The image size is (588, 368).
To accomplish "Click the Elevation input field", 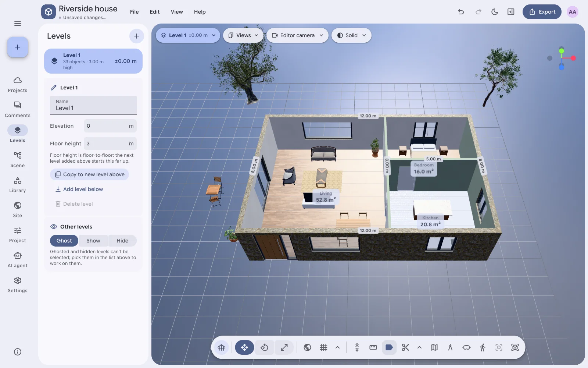I will (110, 126).
